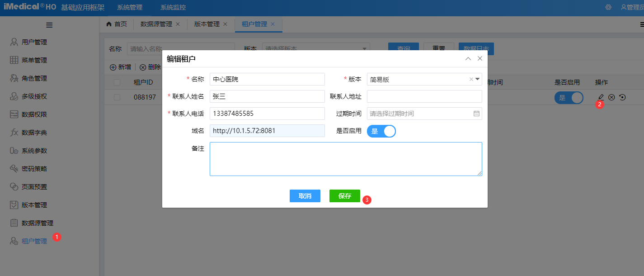This screenshot has height=276, width=644.
Task: Check the box for tenant row 088197
Action: click(117, 97)
